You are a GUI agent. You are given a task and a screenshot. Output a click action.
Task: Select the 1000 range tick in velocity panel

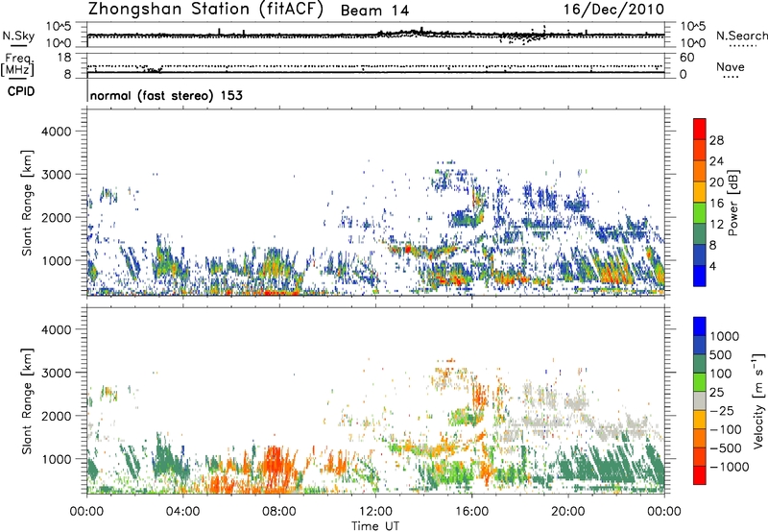(x=57, y=459)
